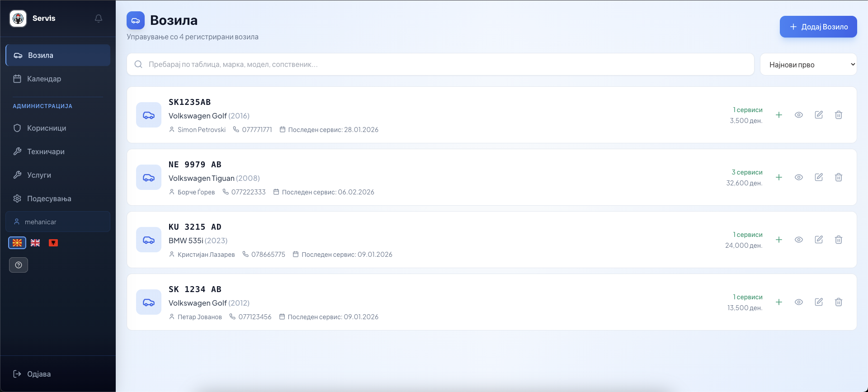View details of KU 3215 AD

[799, 240]
